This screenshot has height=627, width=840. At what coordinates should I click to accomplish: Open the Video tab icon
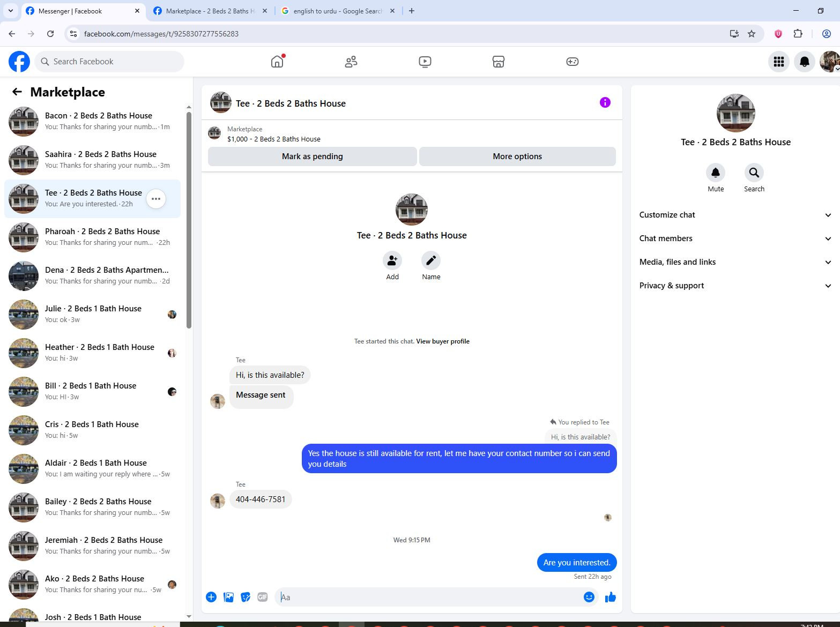(425, 62)
